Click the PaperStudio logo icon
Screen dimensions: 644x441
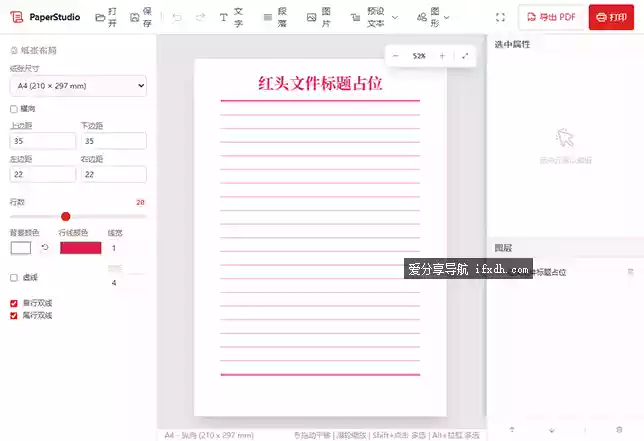(16, 17)
